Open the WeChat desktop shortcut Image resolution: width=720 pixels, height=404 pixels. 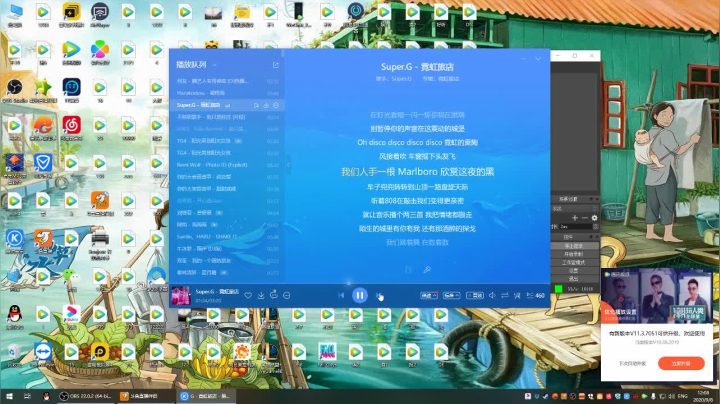72,279
